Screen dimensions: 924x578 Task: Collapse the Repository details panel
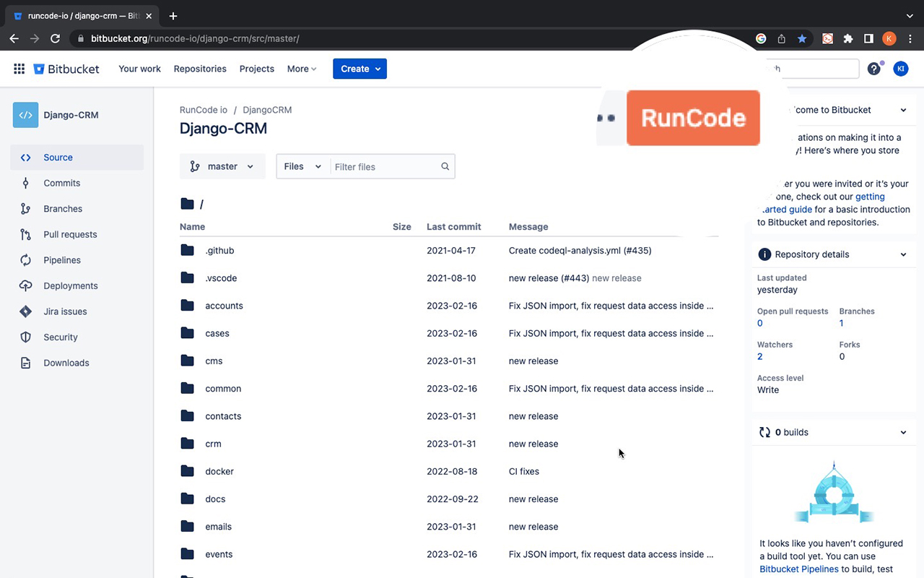pyautogui.click(x=903, y=254)
